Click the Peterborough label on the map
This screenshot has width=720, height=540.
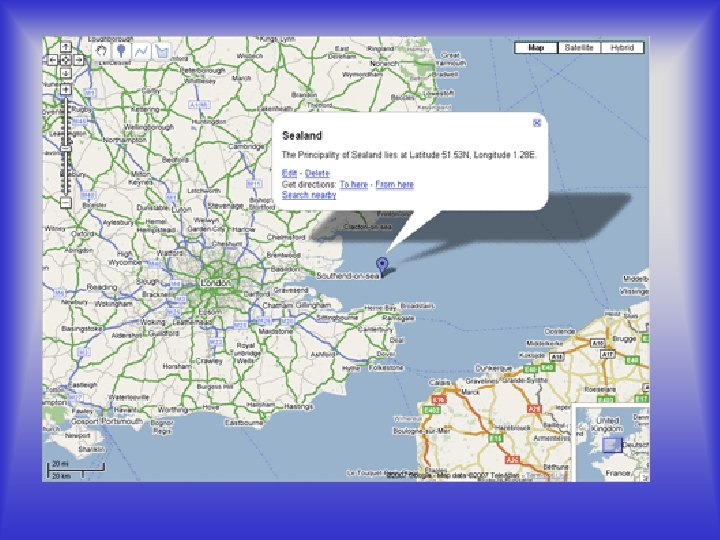tap(202, 71)
